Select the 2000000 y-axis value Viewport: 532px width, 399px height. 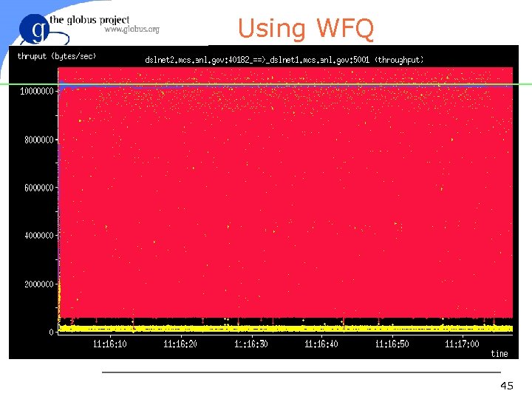38,284
